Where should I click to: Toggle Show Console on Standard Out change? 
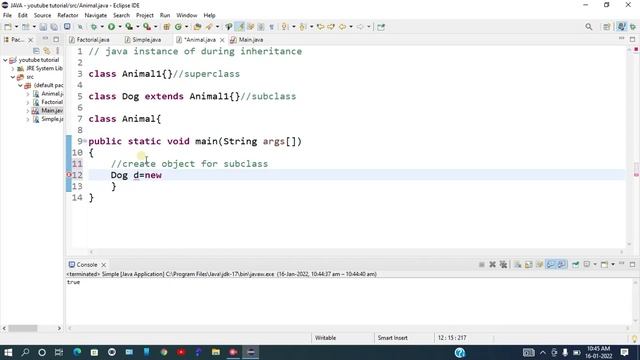(551, 264)
